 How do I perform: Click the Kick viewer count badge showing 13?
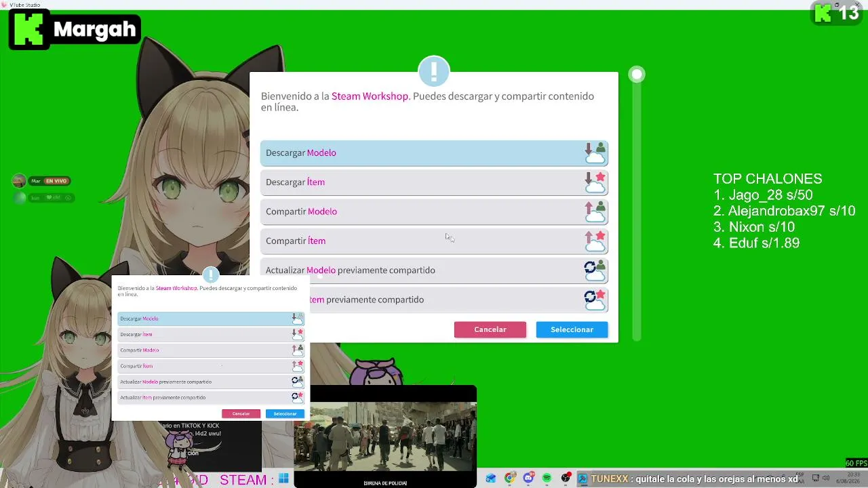coord(838,13)
